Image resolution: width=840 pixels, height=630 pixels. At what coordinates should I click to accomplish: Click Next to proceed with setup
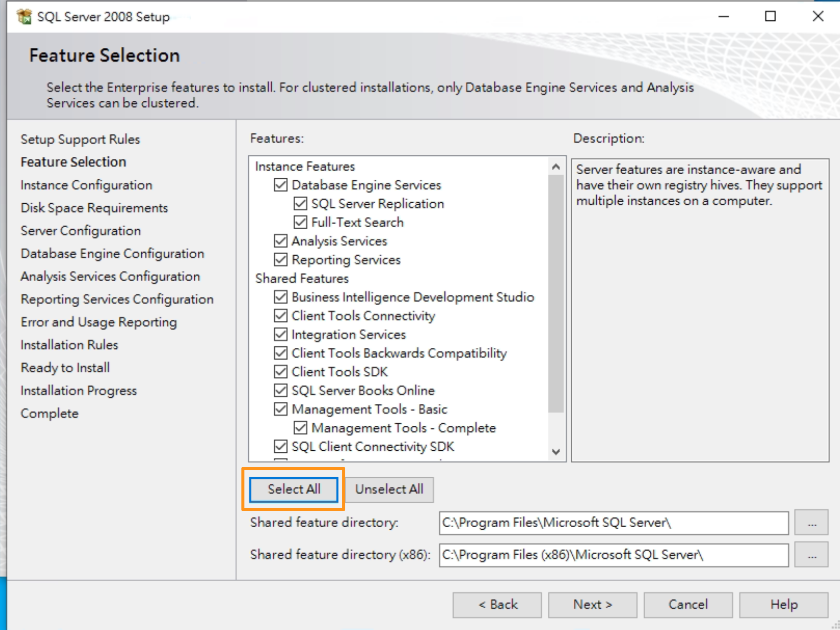592,605
